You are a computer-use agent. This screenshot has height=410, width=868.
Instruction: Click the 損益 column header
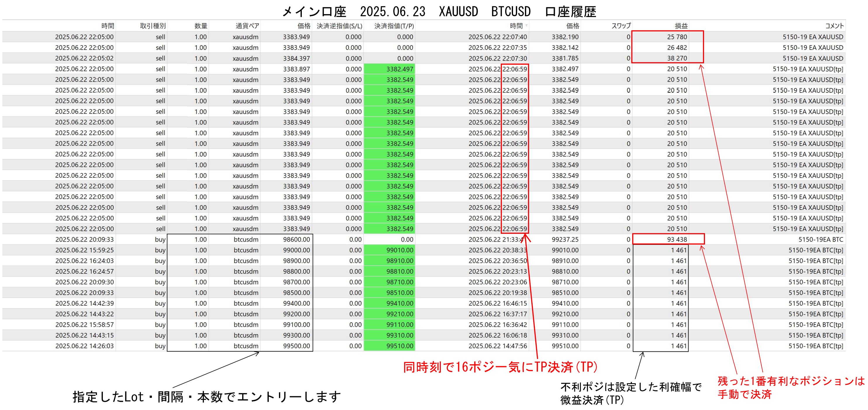(681, 26)
